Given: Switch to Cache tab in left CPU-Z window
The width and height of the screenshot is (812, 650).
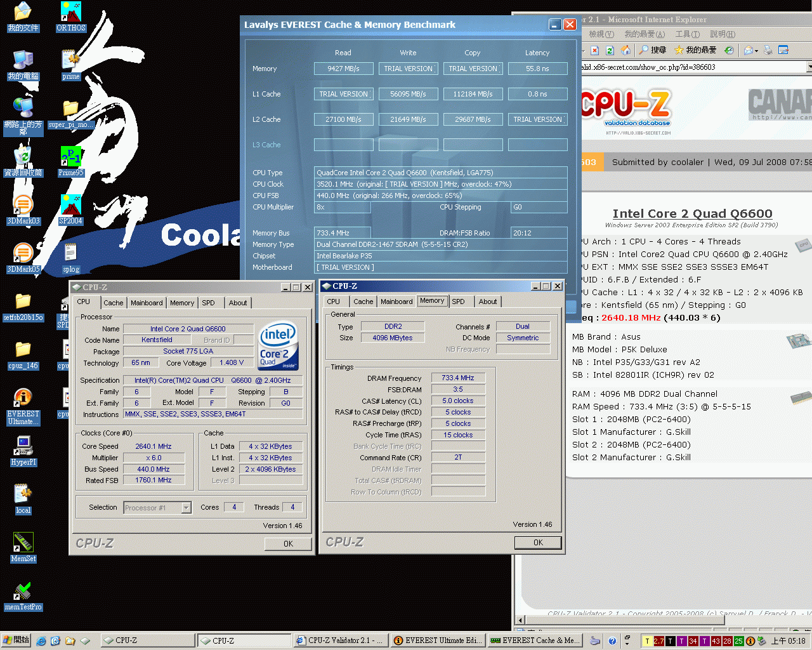Looking at the screenshot, I should point(114,303).
